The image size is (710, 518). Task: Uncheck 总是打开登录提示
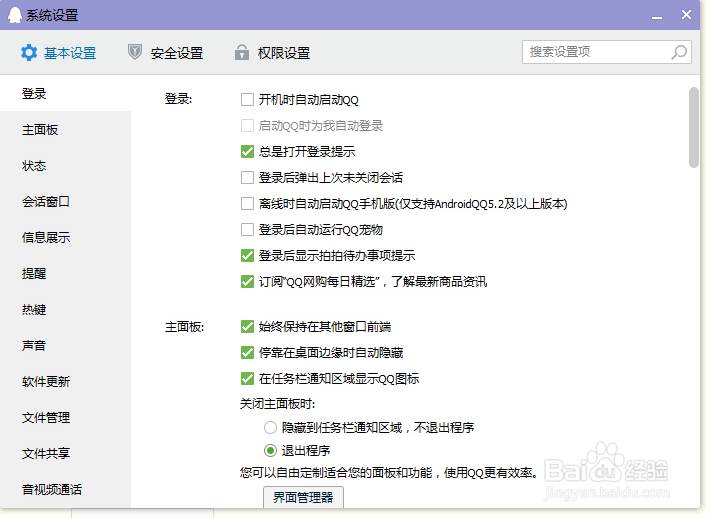247,152
